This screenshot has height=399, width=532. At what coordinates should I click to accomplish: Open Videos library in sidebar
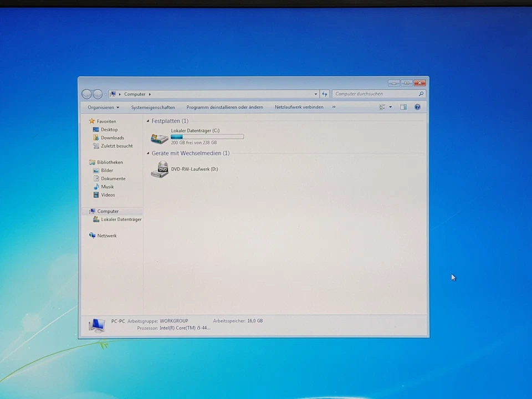pos(108,195)
